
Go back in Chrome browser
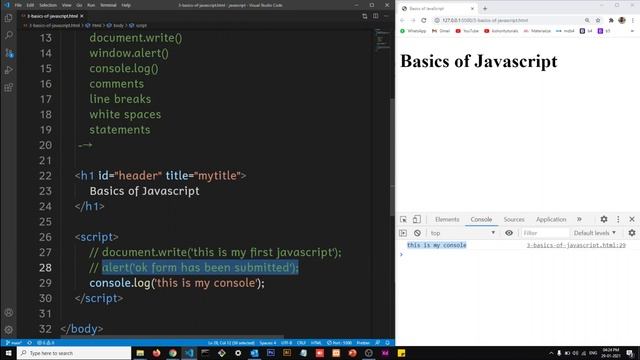coord(402,20)
